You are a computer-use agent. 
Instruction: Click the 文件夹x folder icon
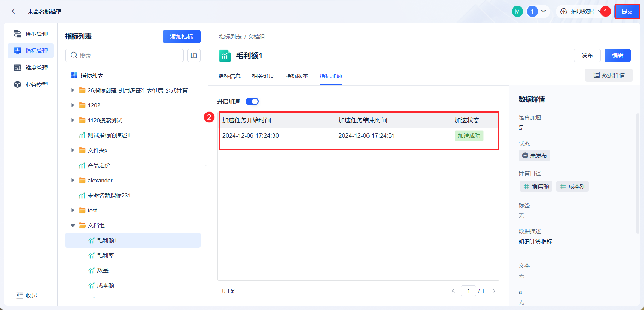[x=82, y=150]
